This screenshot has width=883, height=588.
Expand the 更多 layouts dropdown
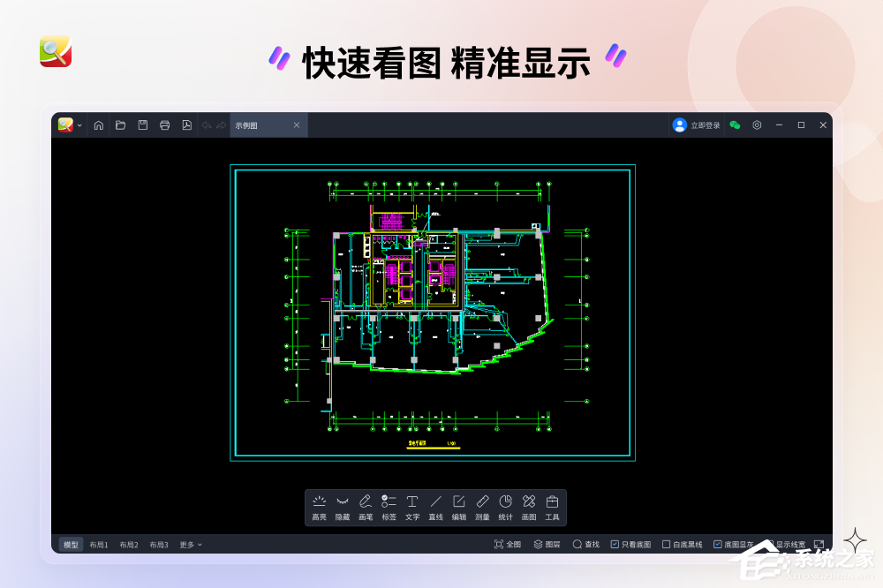(191, 545)
